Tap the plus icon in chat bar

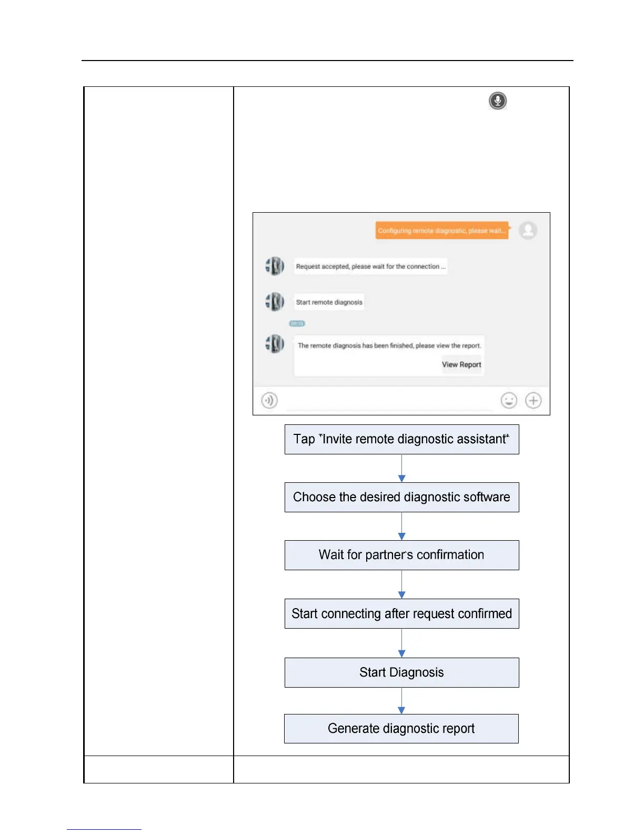pos(533,401)
